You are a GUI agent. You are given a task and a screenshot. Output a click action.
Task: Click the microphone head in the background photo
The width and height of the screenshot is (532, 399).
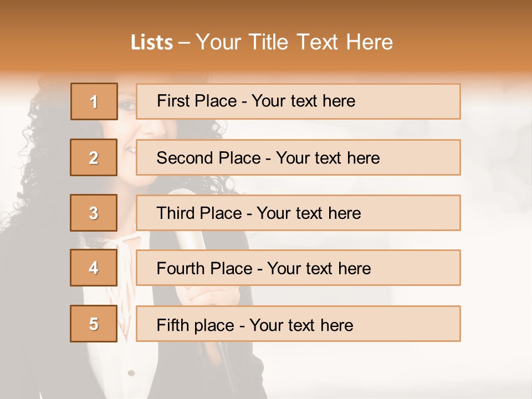pos(179,192)
